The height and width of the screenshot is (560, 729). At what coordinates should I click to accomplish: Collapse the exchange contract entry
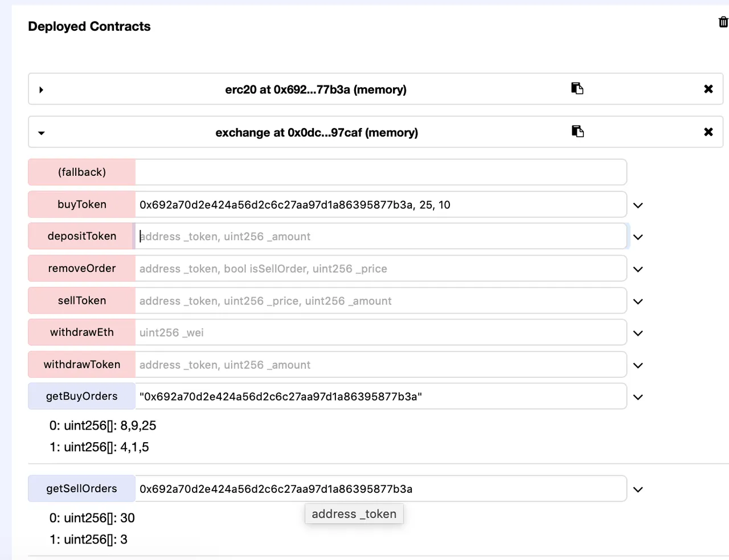coord(41,133)
